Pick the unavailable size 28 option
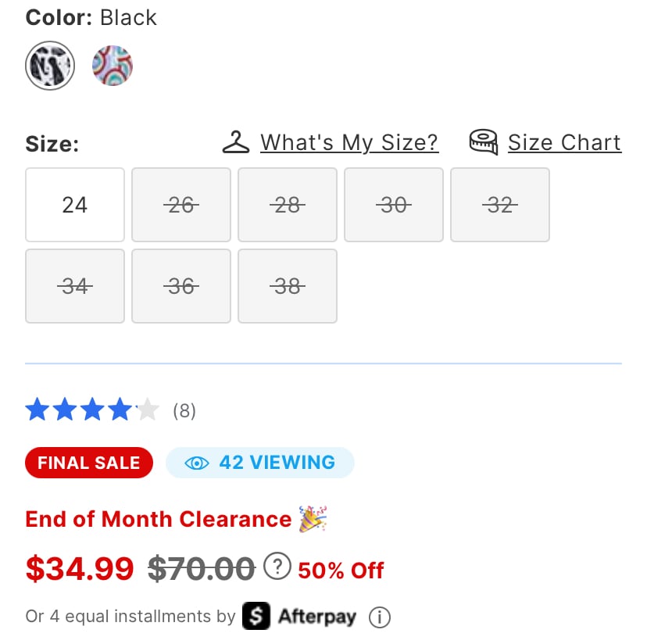The image size is (647, 644). click(x=288, y=205)
